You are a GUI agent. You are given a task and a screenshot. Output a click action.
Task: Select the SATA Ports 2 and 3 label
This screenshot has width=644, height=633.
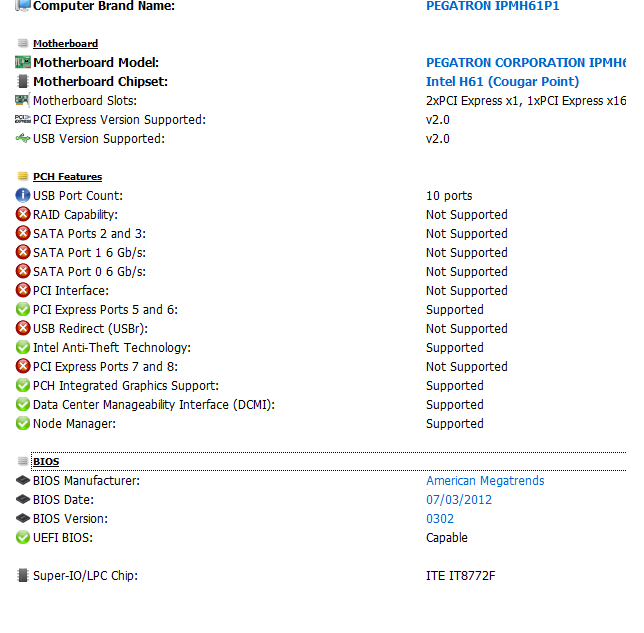pyautogui.click(x=89, y=234)
